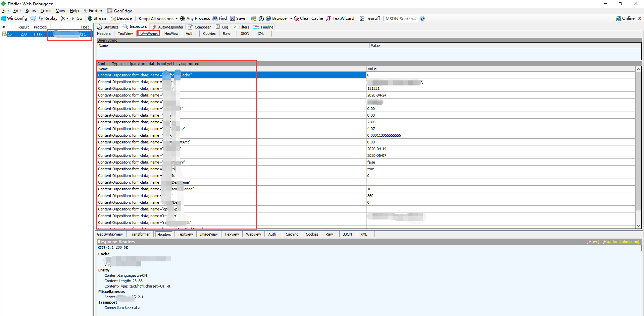Viewport: 644px width, 316px height.
Task: Click the value 0.000113055555556
Action: pyautogui.click(x=384, y=135)
